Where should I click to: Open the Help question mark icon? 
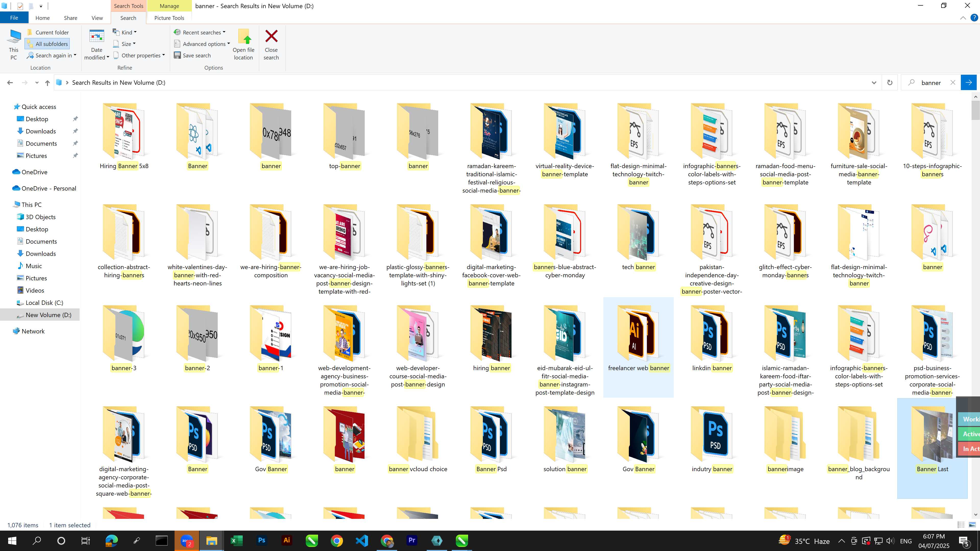(x=974, y=18)
